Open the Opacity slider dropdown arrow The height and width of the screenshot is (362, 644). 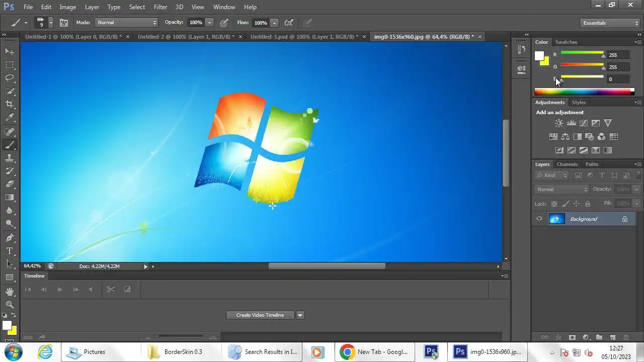pos(210,23)
